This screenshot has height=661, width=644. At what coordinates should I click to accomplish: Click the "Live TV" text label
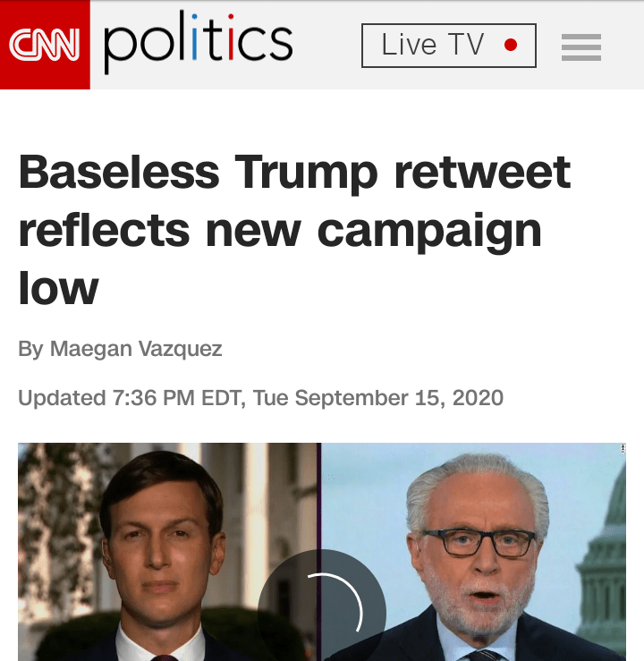[x=432, y=45]
